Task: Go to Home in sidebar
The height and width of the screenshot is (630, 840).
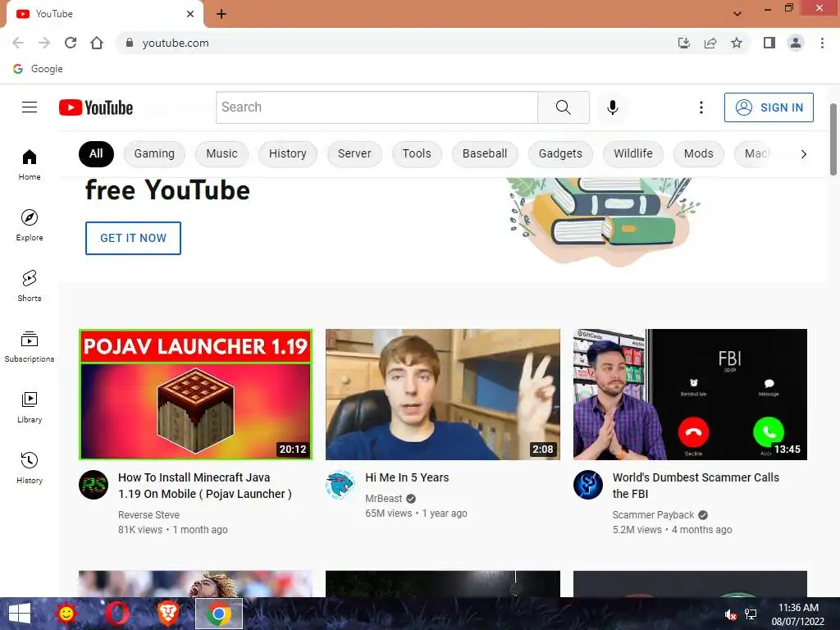Action: coord(30,164)
